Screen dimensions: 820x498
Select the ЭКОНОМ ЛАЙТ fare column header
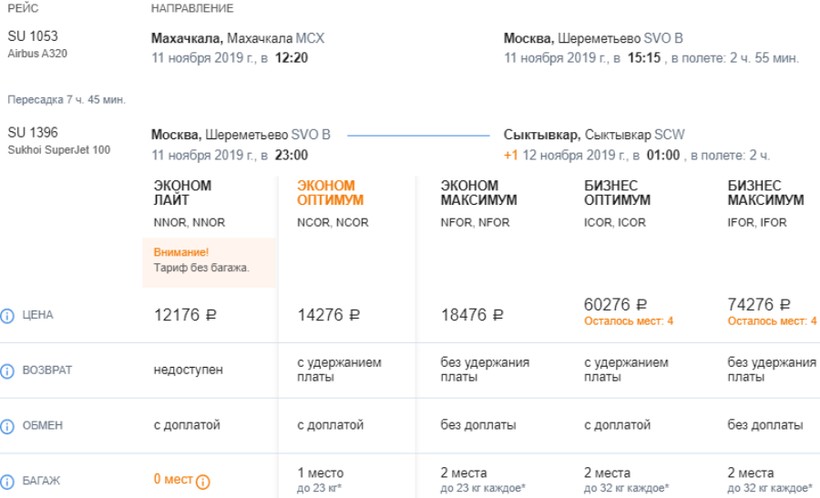(183, 193)
